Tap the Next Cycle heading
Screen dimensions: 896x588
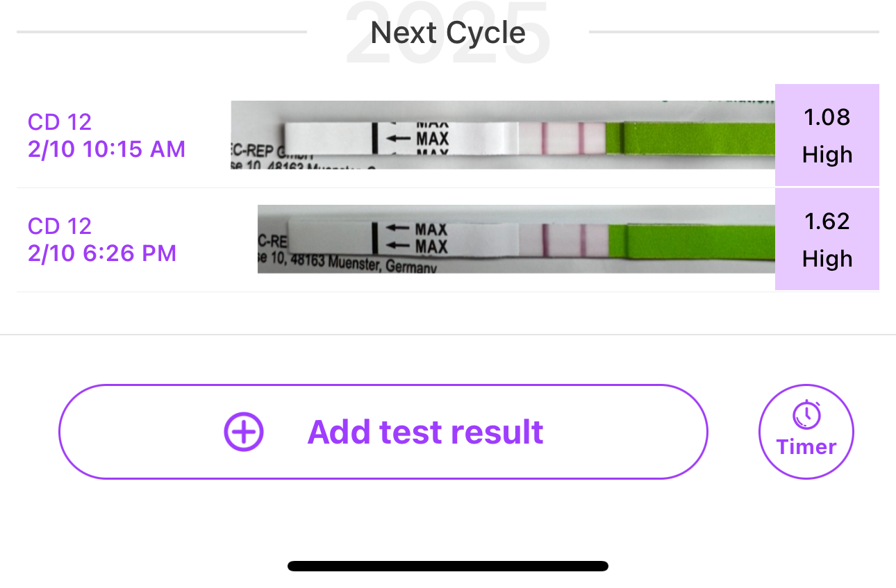[448, 33]
